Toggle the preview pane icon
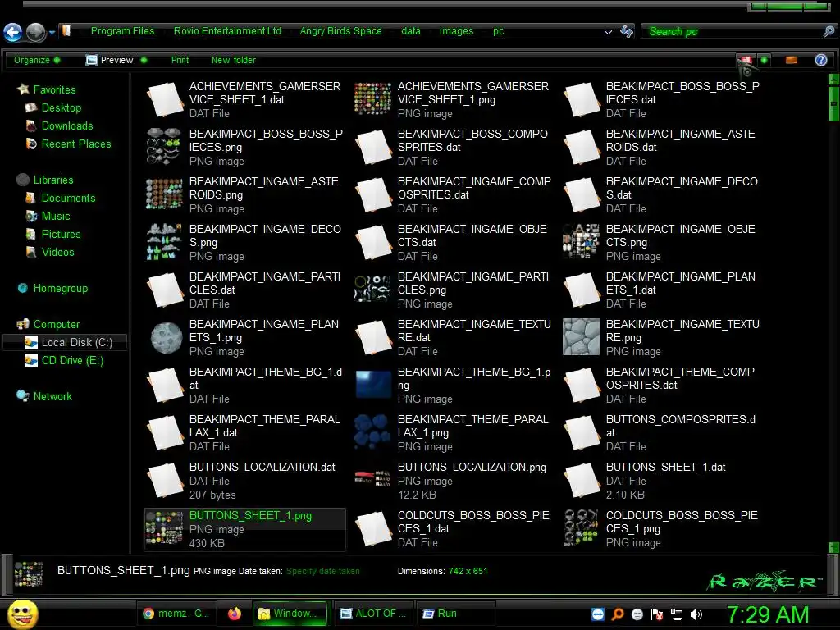Image resolution: width=840 pixels, height=630 pixels. [x=792, y=60]
